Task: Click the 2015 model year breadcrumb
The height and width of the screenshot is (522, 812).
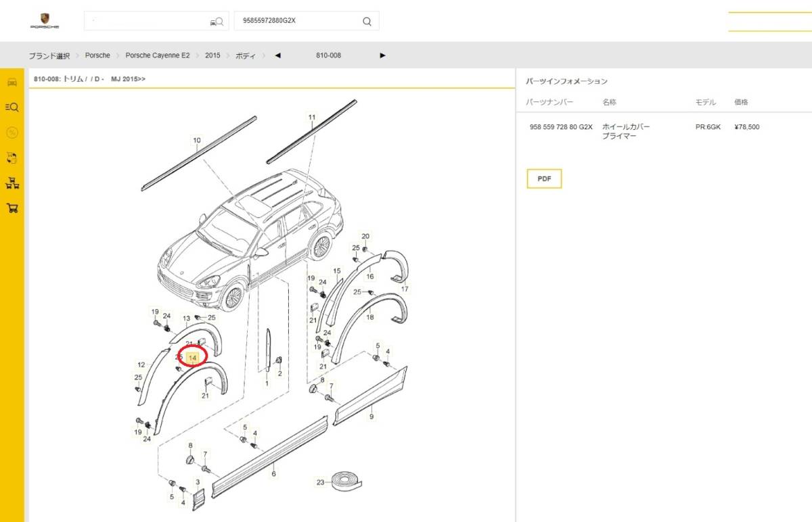Action: click(212, 55)
